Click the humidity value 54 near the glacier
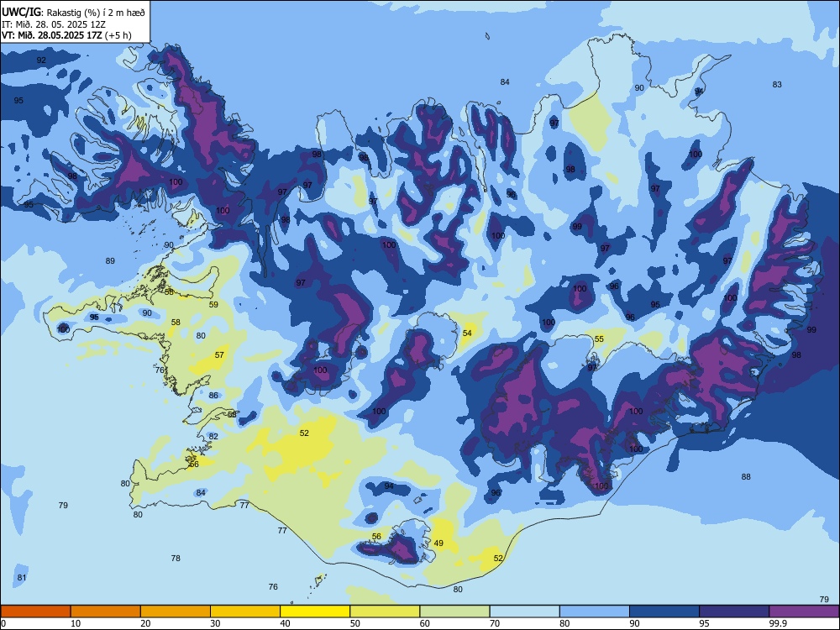840x630 pixels. [x=467, y=333]
